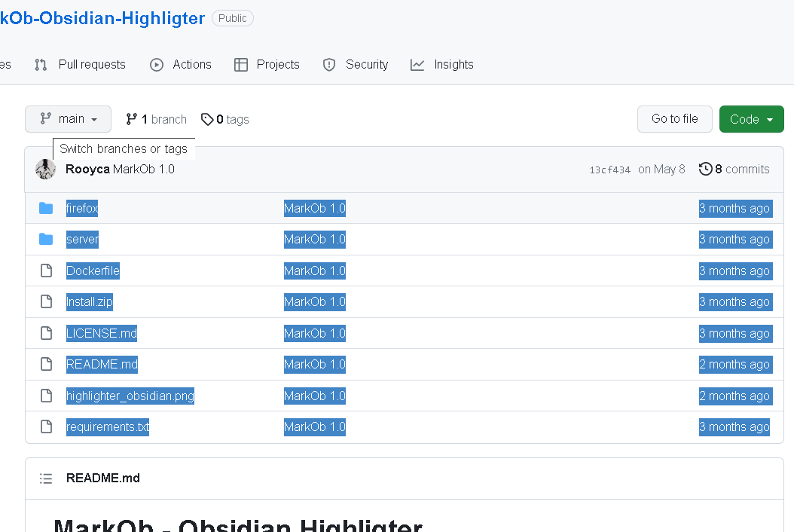Click the Go to file button
Image resolution: width=794 pixels, height=532 pixels.
click(x=674, y=119)
